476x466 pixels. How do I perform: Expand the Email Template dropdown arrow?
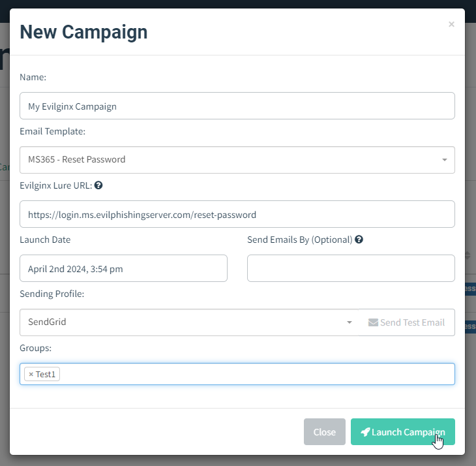click(x=445, y=160)
